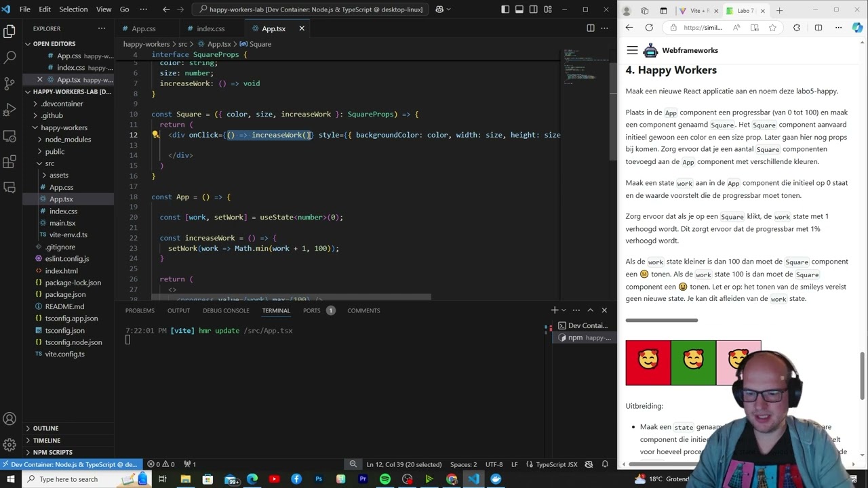868x488 pixels.
Task: Toggle Secondary Side Bar layout button
Action: click(534, 9)
